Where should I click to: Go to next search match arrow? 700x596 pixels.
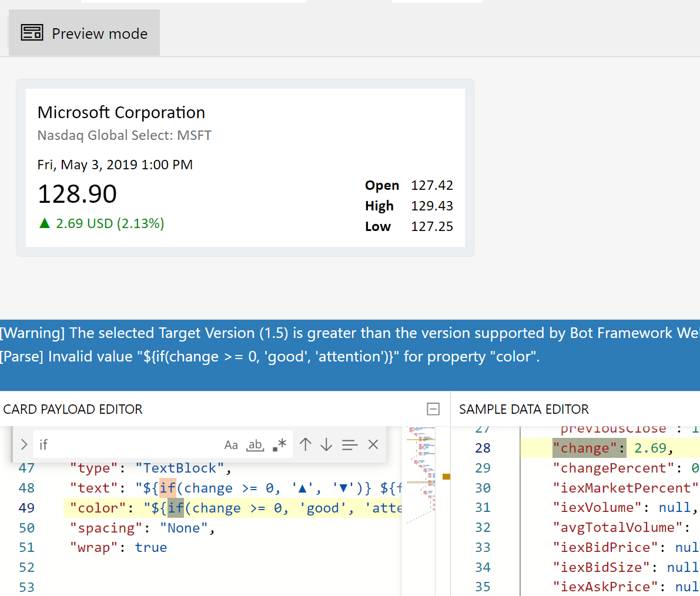point(326,445)
